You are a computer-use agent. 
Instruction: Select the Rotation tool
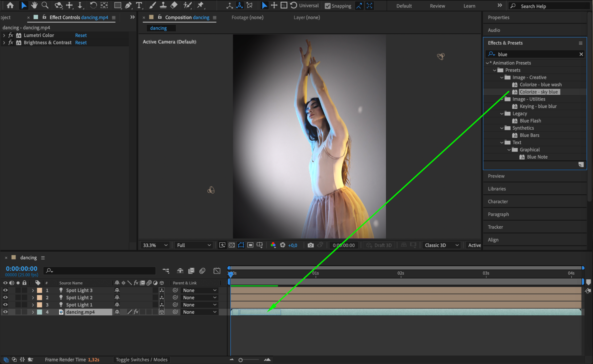tap(93, 5)
